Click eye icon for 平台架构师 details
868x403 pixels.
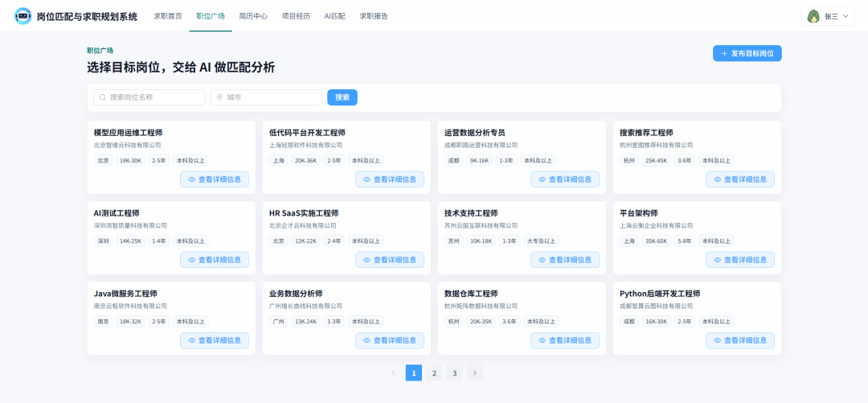point(718,260)
